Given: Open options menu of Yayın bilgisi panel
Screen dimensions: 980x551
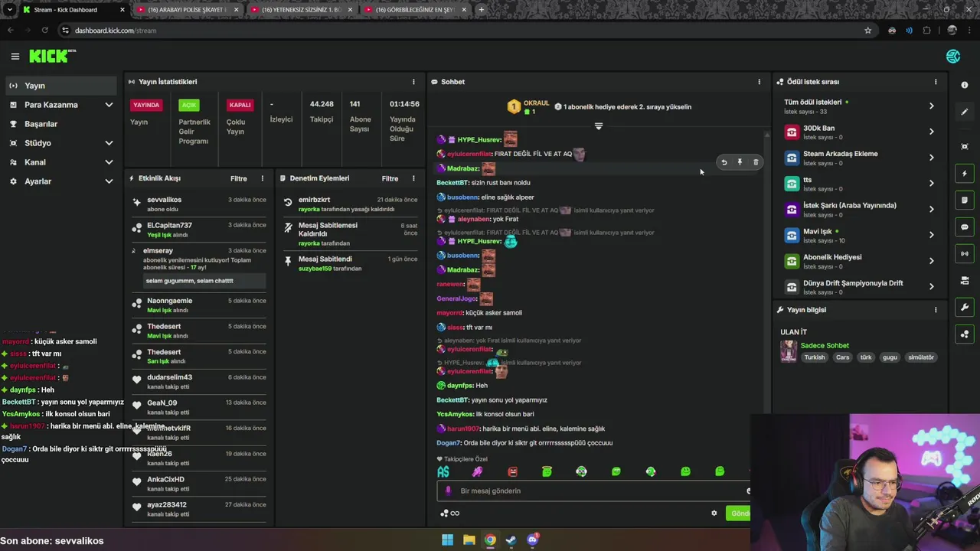Looking at the screenshot, I should (935, 310).
